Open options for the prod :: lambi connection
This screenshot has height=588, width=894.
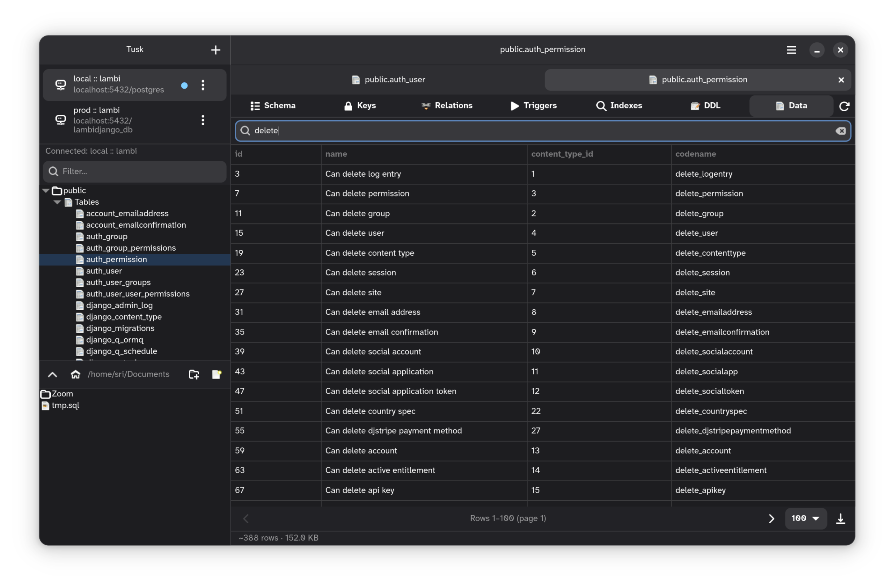(x=202, y=120)
